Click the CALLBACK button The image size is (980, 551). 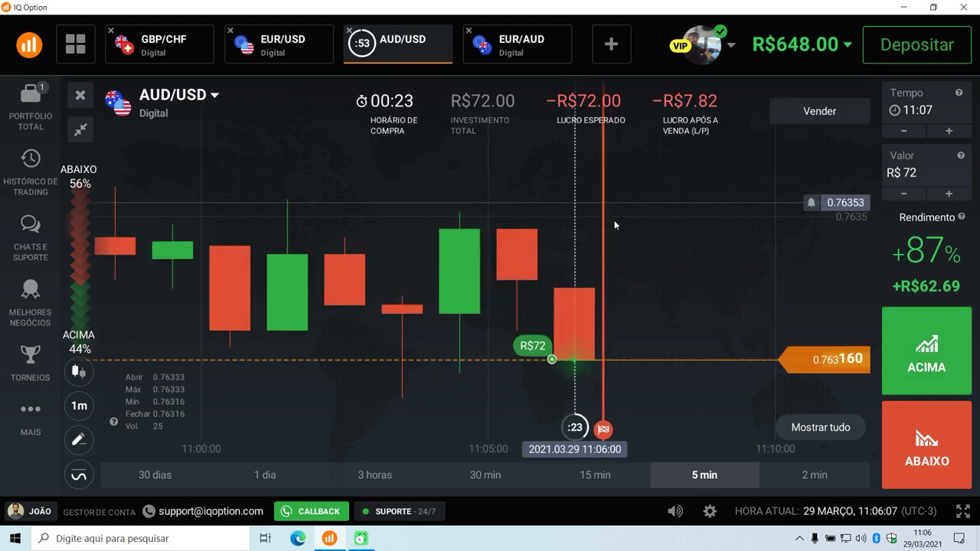pyautogui.click(x=312, y=511)
